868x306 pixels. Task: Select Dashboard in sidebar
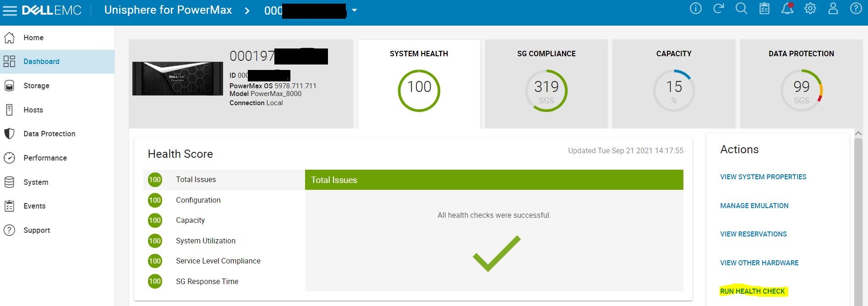[57, 61]
